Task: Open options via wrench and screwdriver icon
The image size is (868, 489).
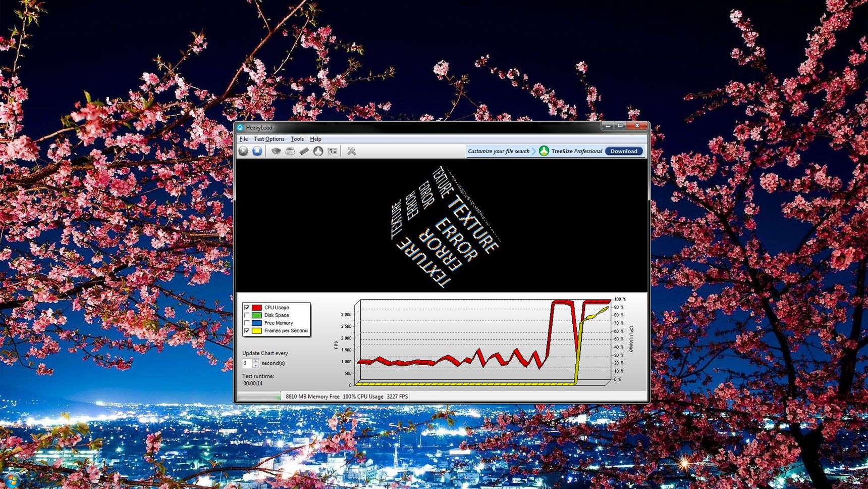Action: coord(351,151)
